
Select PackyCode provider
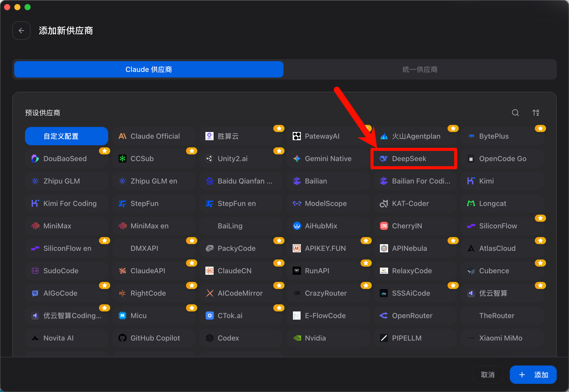click(x=241, y=248)
